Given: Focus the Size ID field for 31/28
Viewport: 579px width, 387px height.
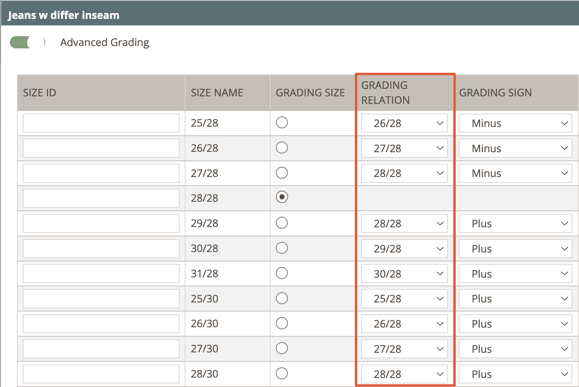Looking at the screenshot, I should pos(101,274).
